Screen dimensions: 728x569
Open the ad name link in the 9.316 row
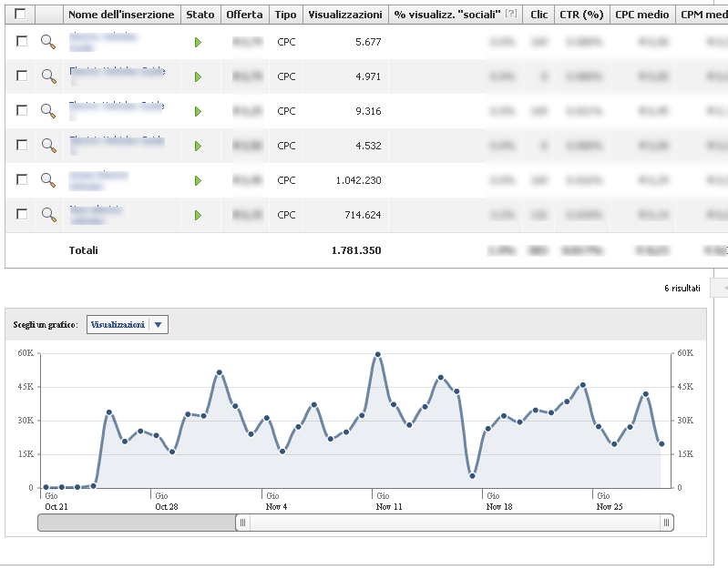pyautogui.click(x=117, y=110)
